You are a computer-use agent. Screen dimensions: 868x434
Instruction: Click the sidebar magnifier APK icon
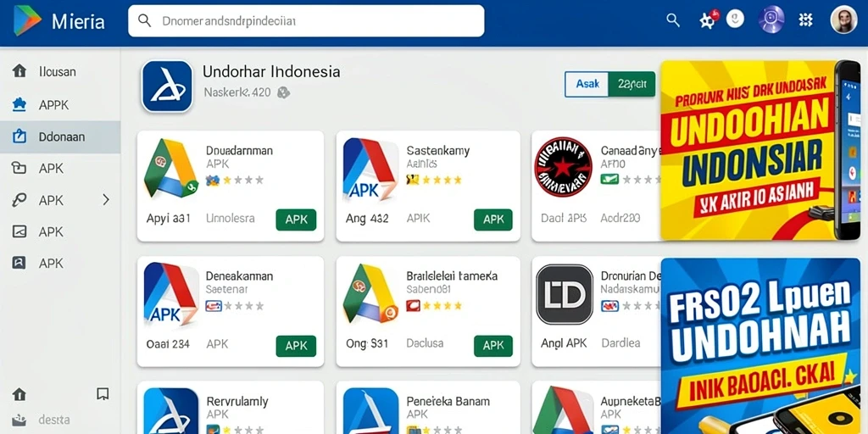19,200
